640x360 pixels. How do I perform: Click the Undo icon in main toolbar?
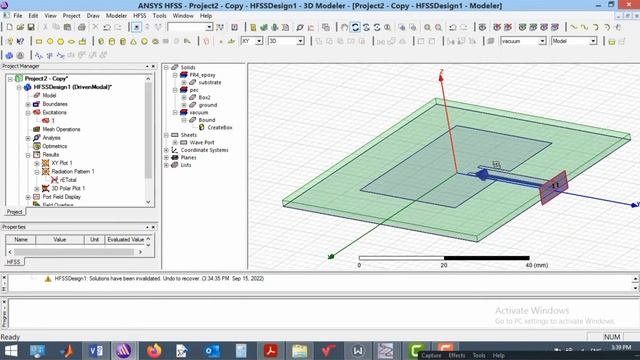tap(107, 27)
